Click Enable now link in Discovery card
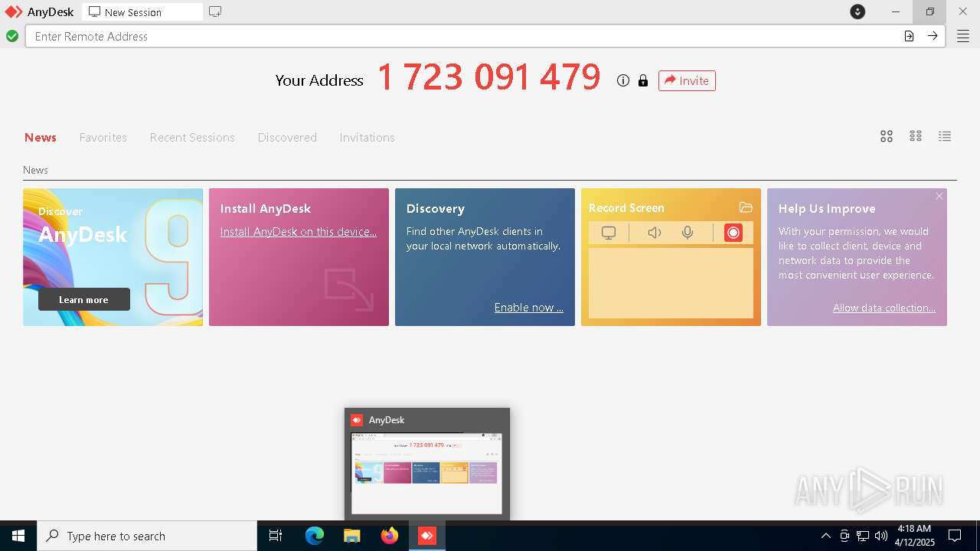 pos(529,308)
